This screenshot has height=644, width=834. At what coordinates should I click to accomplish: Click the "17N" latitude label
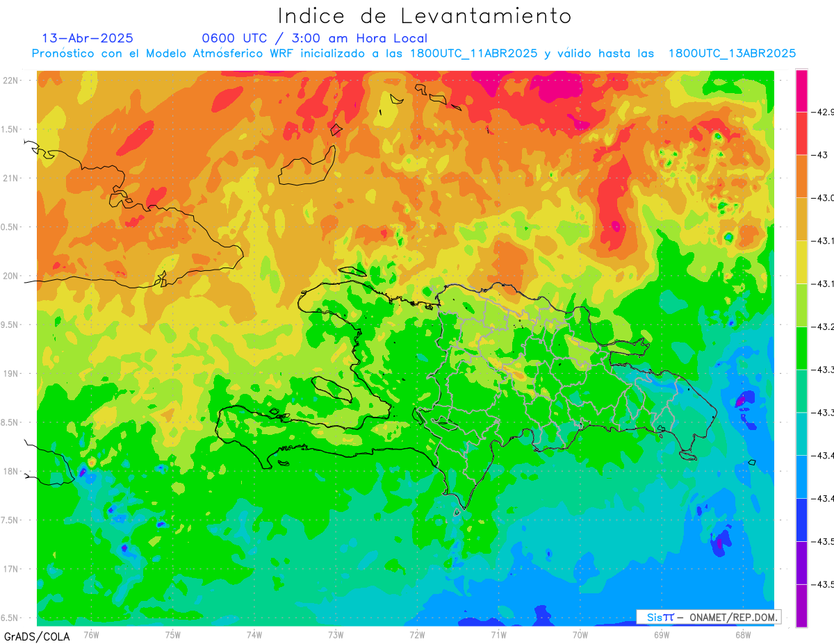pos(11,569)
